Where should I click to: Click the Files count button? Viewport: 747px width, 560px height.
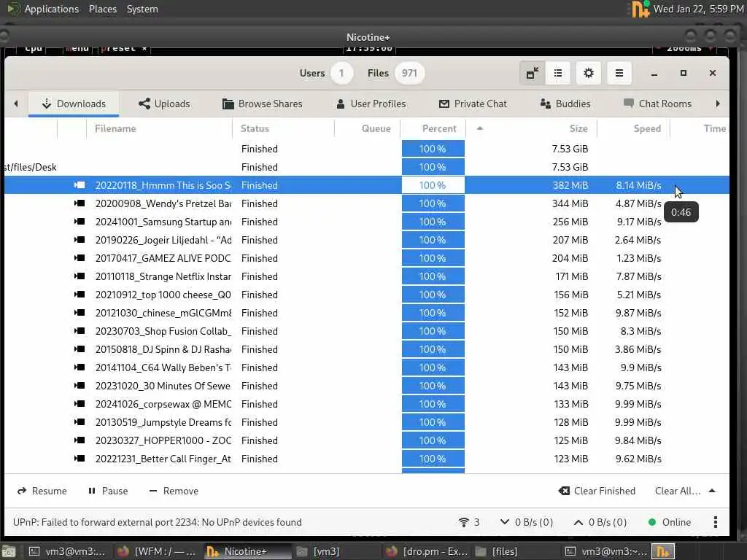point(409,74)
